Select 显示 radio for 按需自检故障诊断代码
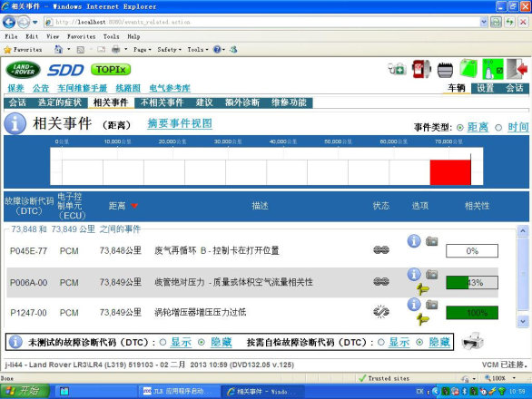The image size is (532, 399). tap(381, 342)
